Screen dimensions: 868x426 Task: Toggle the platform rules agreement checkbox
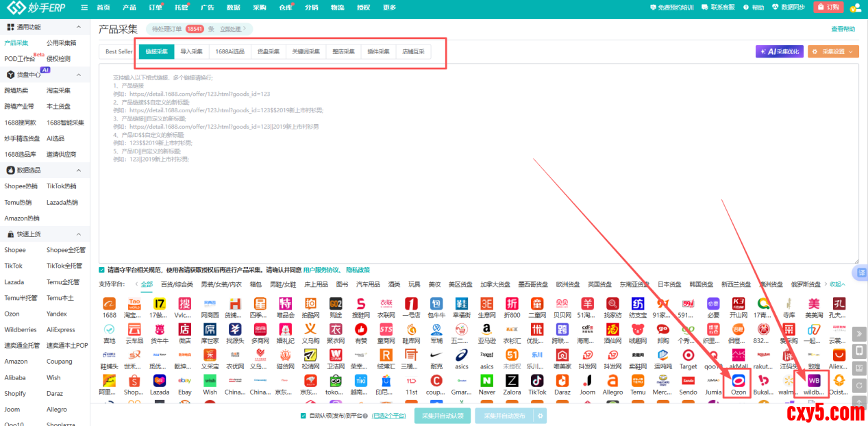[x=102, y=270]
